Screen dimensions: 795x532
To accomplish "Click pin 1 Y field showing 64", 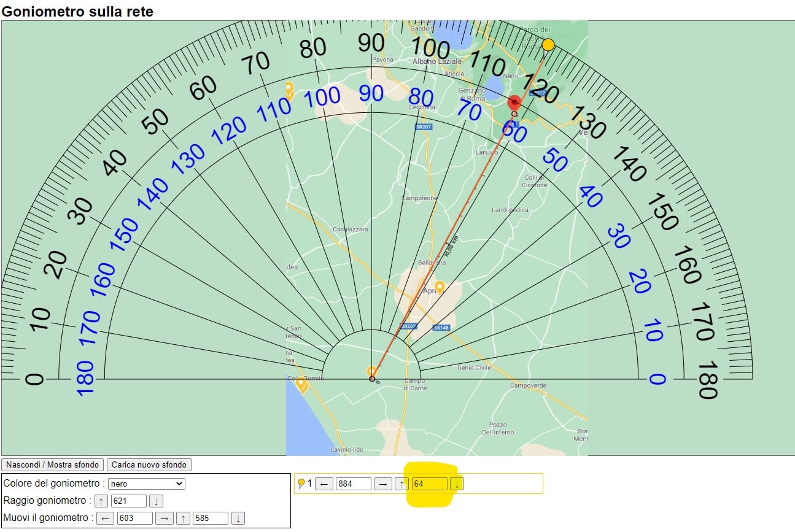I will click(429, 484).
